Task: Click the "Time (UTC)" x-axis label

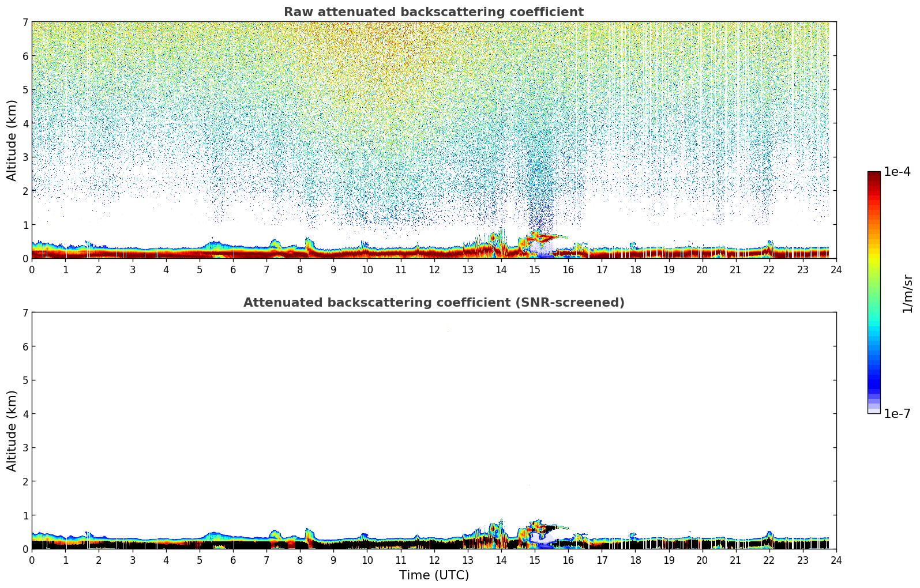Action: pyautogui.click(x=434, y=575)
